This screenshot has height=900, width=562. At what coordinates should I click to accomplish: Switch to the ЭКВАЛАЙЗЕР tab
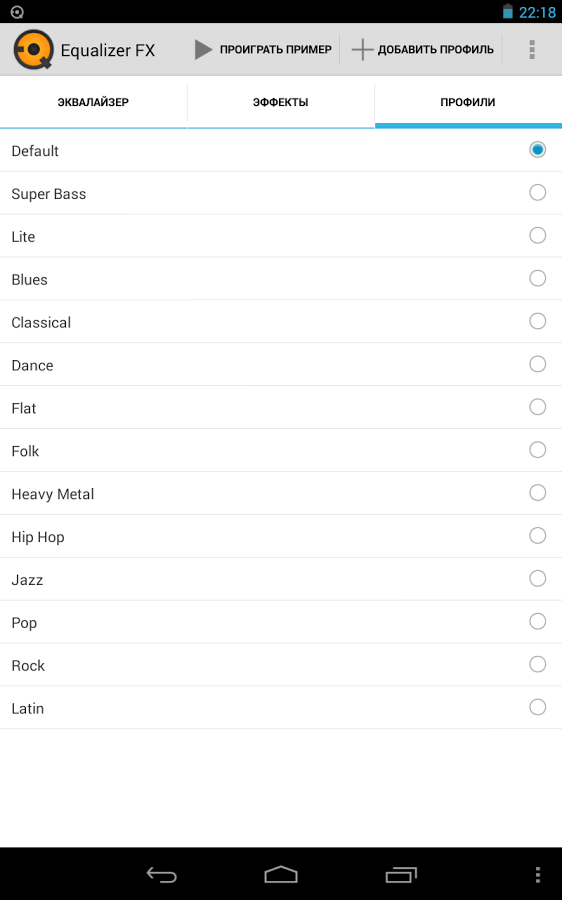pyautogui.click(x=93, y=103)
